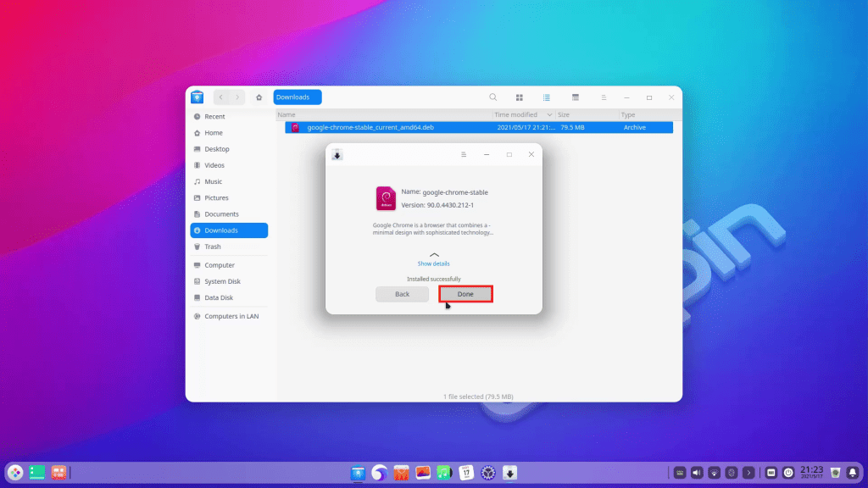The height and width of the screenshot is (488, 868).
Task: Click file manager logo icon
Action: pyautogui.click(x=197, y=97)
